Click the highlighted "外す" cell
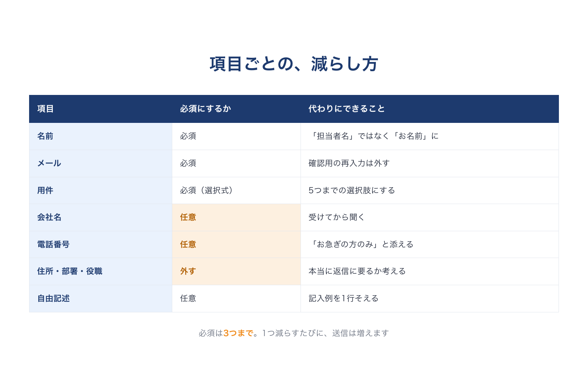The width and height of the screenshot is (588, 392). (236, 271)
